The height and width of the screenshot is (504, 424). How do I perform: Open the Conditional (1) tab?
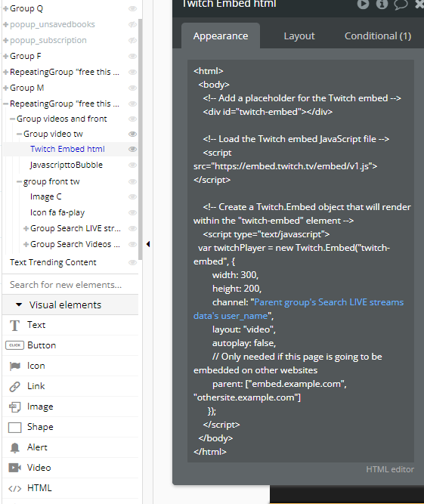[x=378, y=36]
